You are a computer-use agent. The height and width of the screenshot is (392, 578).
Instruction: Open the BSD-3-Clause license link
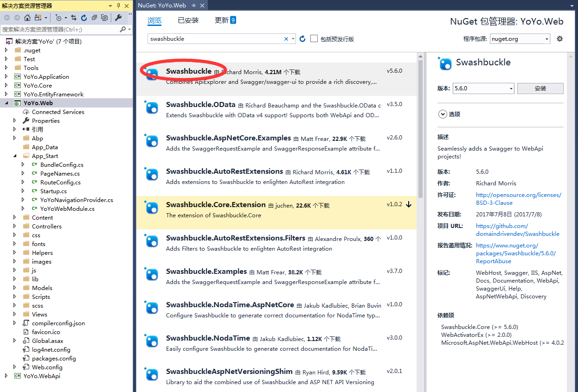[519, 199]
